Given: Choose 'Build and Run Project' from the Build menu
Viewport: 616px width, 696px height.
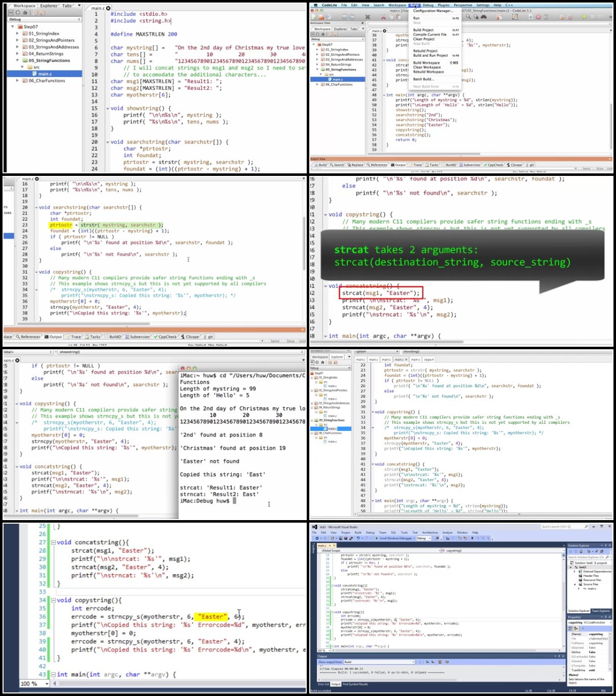Looking at the screenshot, I should 430,55.
